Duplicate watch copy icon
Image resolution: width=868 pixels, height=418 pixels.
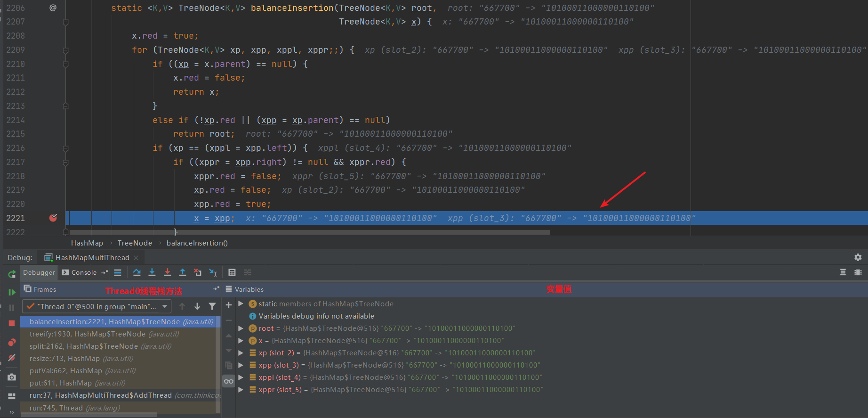click(229, 366)
